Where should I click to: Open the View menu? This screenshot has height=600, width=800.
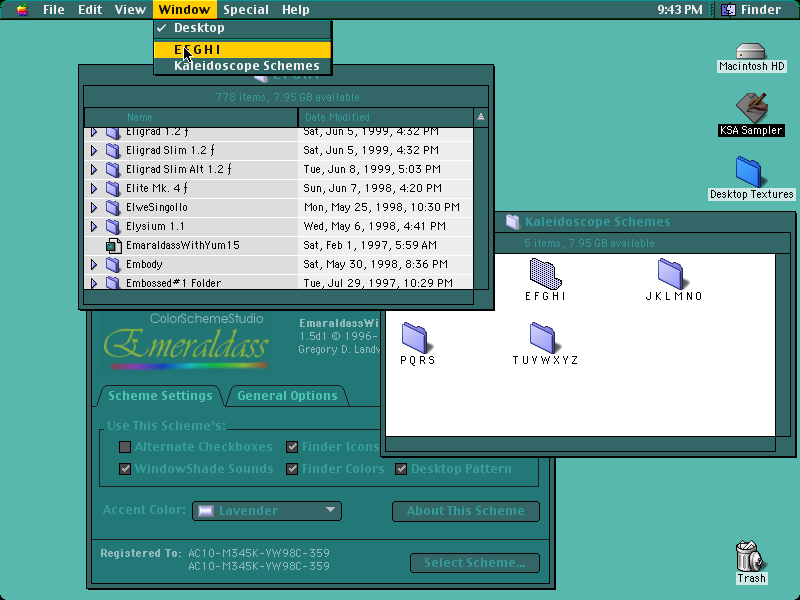[x=130, y=10]
